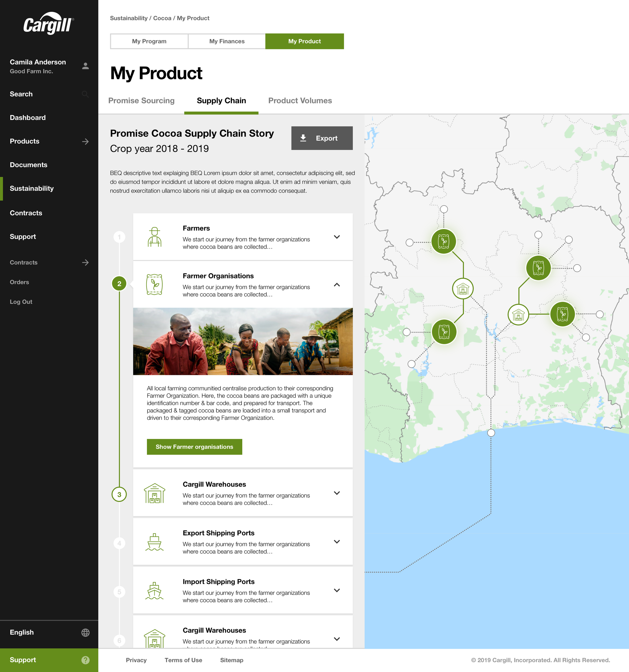
Task: Click the coastal port node on the map
Action: pyautogui.click(x=491, y=433)
